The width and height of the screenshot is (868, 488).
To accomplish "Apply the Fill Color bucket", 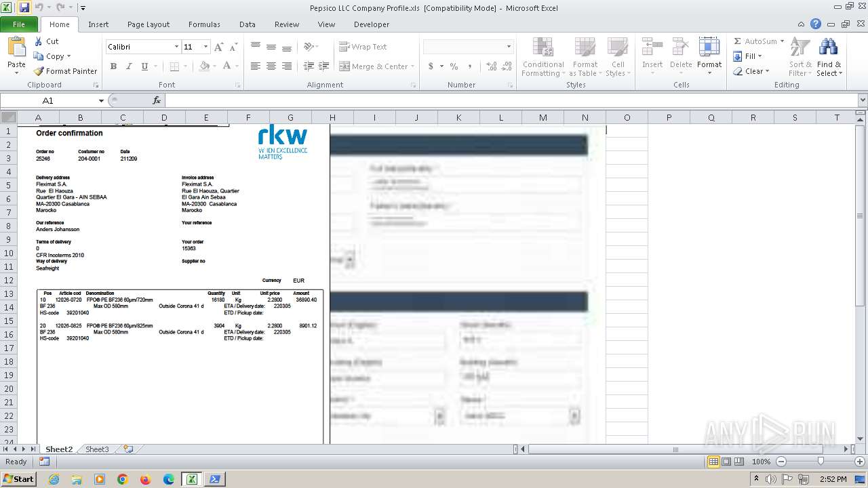I will [204, 66].
